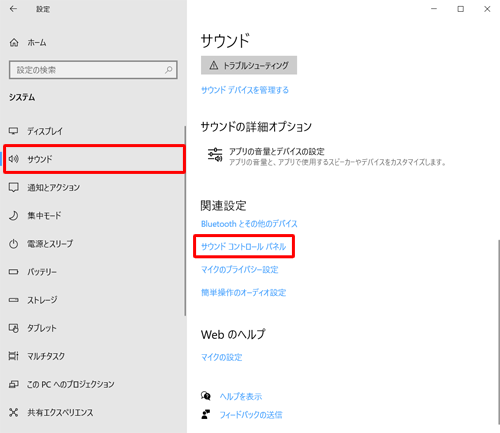Click the 集中モード moon icon

[x=13, y=215]
